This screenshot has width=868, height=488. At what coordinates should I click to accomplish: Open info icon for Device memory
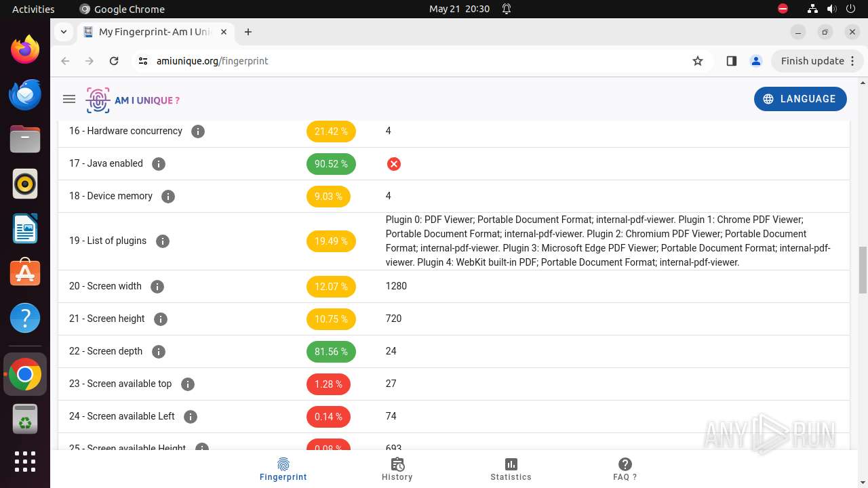168,197
